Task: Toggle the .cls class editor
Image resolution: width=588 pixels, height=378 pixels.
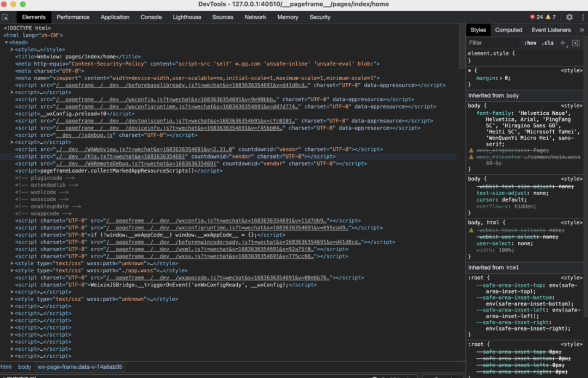Action: [548, 42]
